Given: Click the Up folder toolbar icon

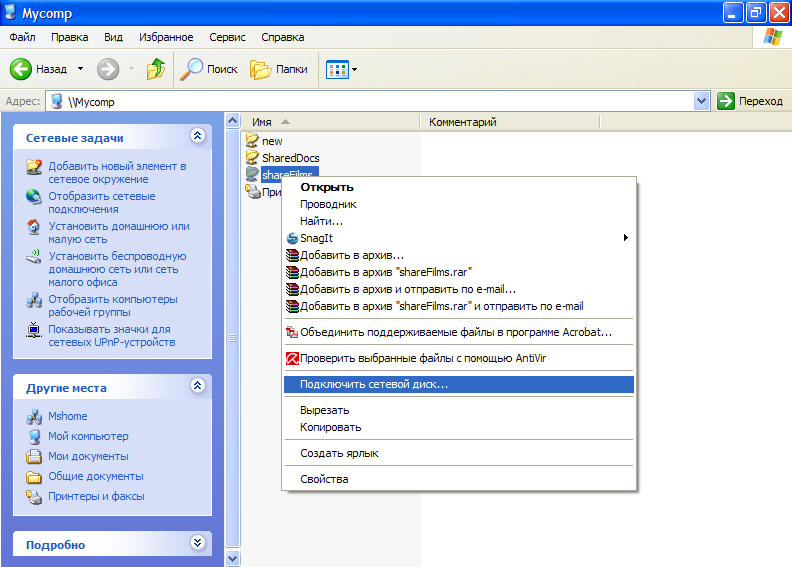Looking at the screenshot, I should coord(156,69).
